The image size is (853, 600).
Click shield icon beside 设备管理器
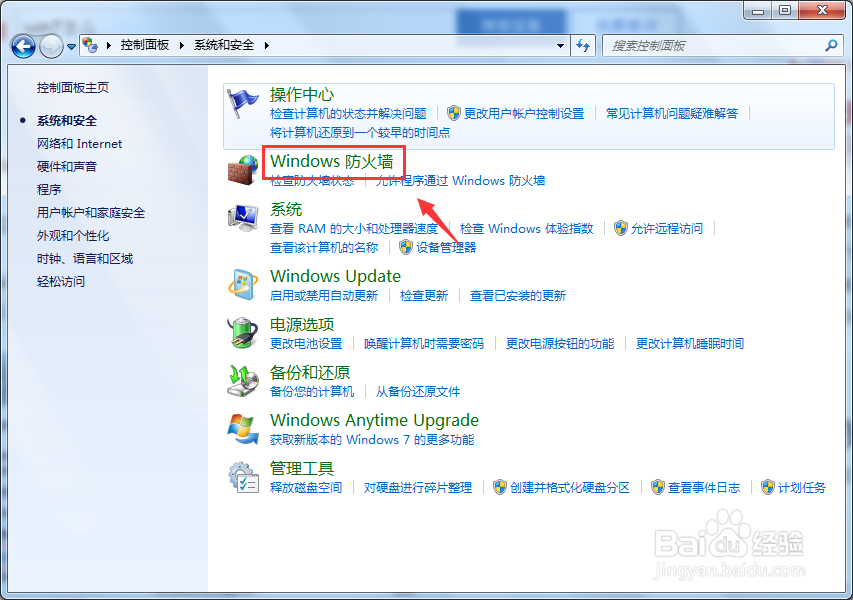click(x=406, y=248)
